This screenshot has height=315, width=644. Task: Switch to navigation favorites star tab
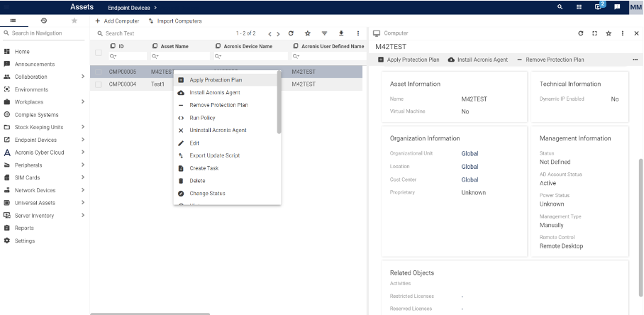(74, 21)
